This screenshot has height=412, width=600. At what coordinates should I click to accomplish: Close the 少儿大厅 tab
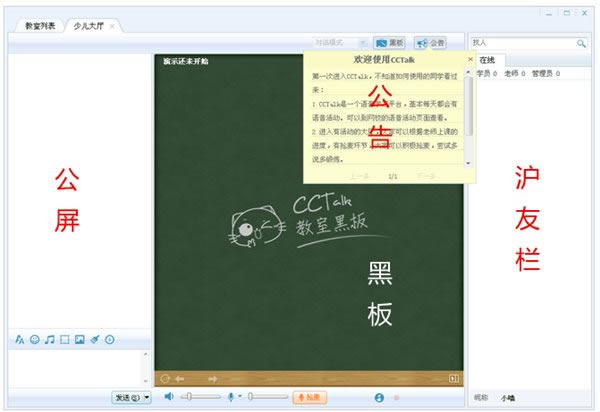[x=112, y=26]
